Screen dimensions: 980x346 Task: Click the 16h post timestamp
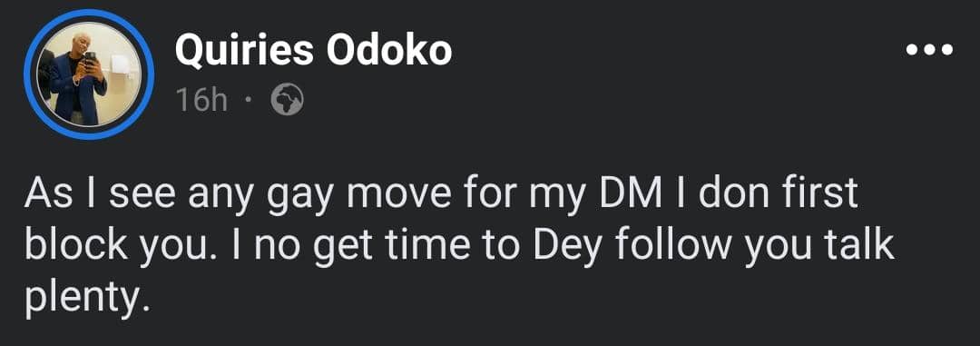pyautogui.click(x=201, y=101)
